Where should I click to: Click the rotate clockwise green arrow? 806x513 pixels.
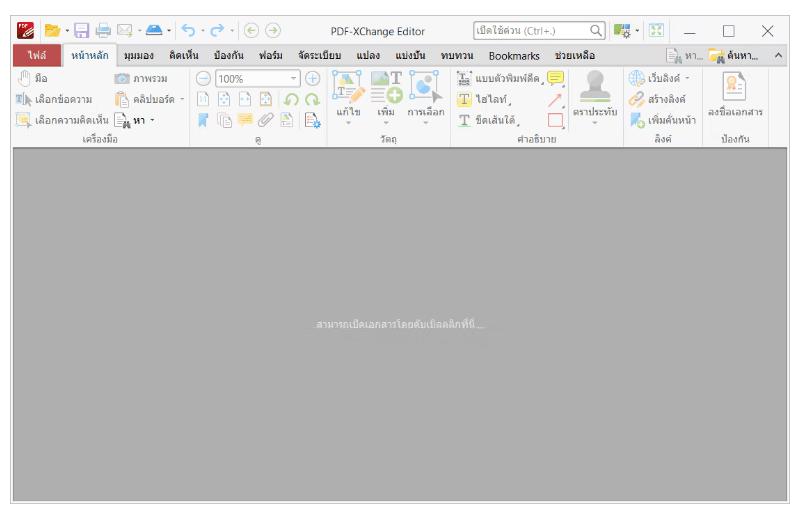312,99
